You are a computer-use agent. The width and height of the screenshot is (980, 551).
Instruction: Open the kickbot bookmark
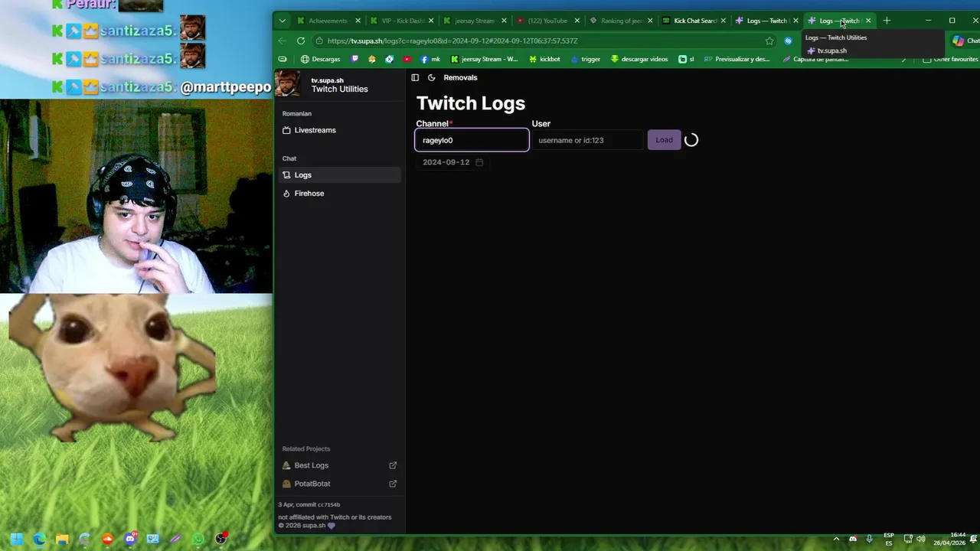pos(544,59)
